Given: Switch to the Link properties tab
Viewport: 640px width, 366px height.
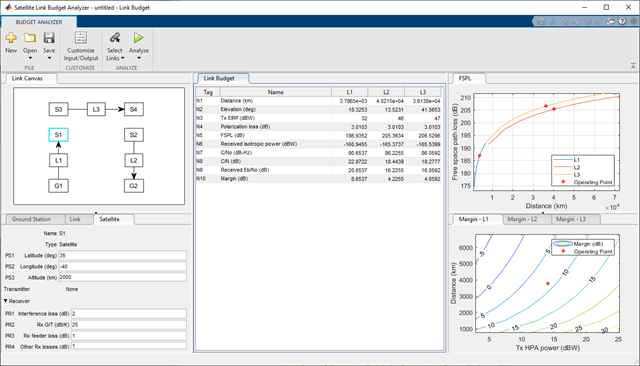Looking at the screenshot, I should pyautogui.click(x=75, y=220).
